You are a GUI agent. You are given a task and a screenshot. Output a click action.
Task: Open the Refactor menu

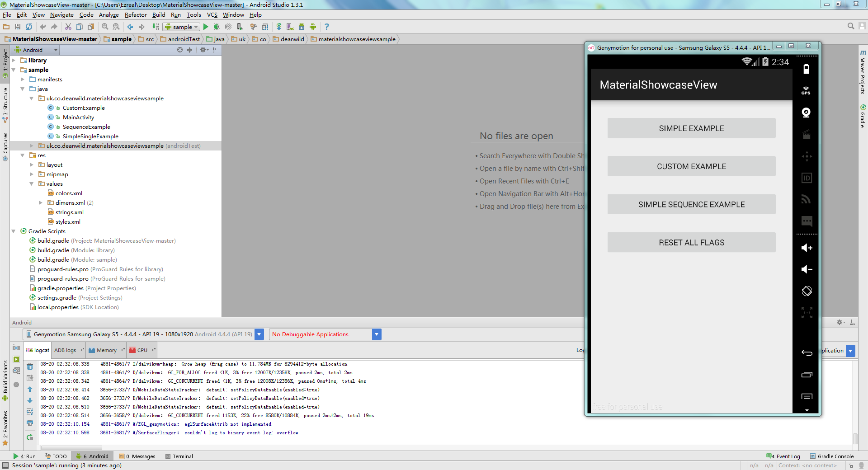click(x=136, y=14)
